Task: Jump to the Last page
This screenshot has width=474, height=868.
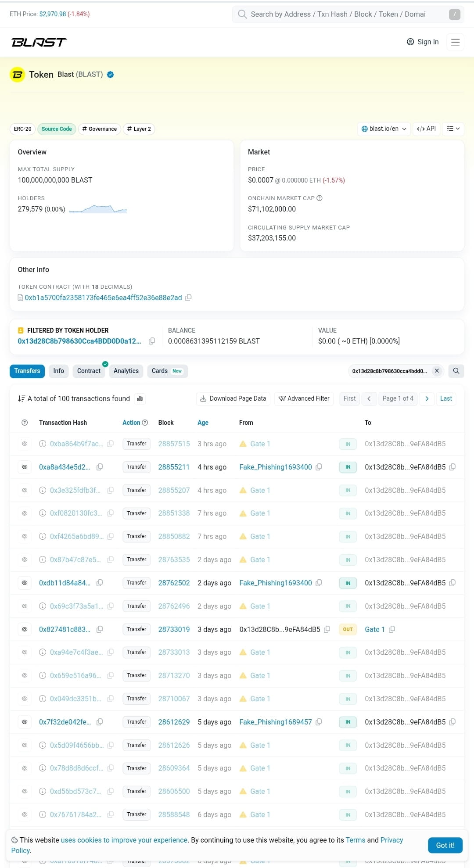Action: (446, 398)
